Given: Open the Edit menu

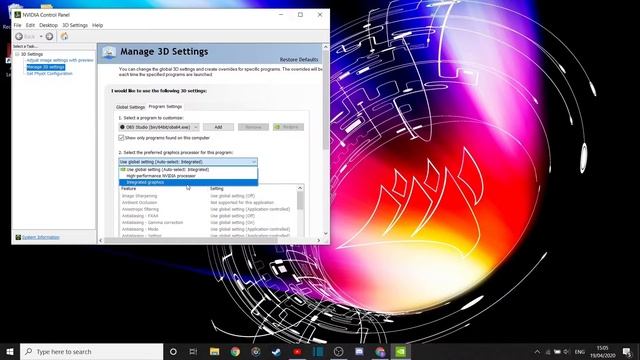Looking at the screenshot, I should (x=30, y=25).
